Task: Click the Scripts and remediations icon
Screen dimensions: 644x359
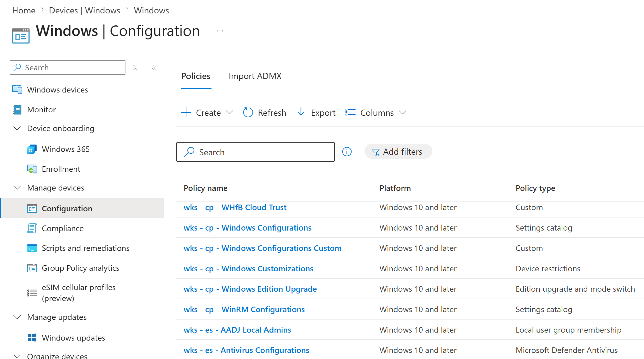Action: (32, 248)
